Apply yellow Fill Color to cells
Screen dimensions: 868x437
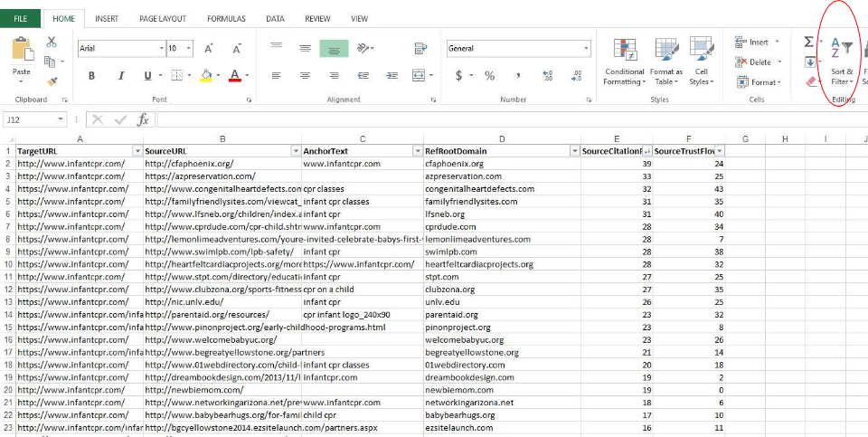click(x=206, y=75)
